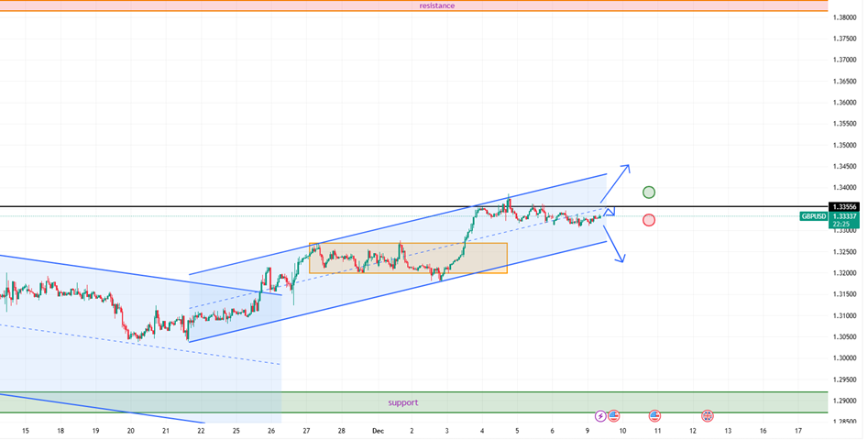
Task: Select the red circle marker
Action: [x=649, y=220]
